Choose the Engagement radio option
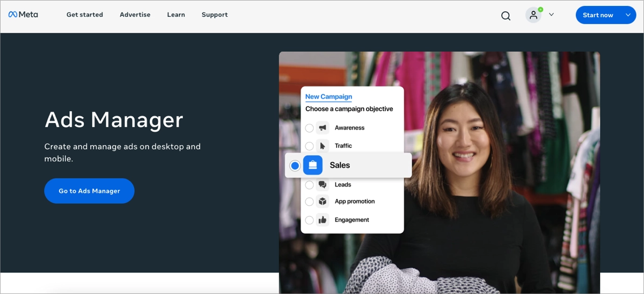644x294 pixels. coord(309,220)
